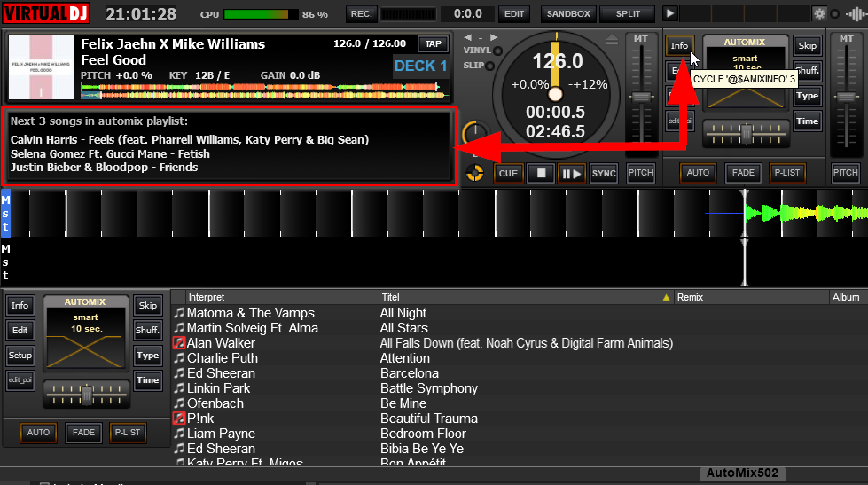Click the Deck 1 pitch fader
The width and height of the screenshot is (868, 485).
[x=641, y=97]
